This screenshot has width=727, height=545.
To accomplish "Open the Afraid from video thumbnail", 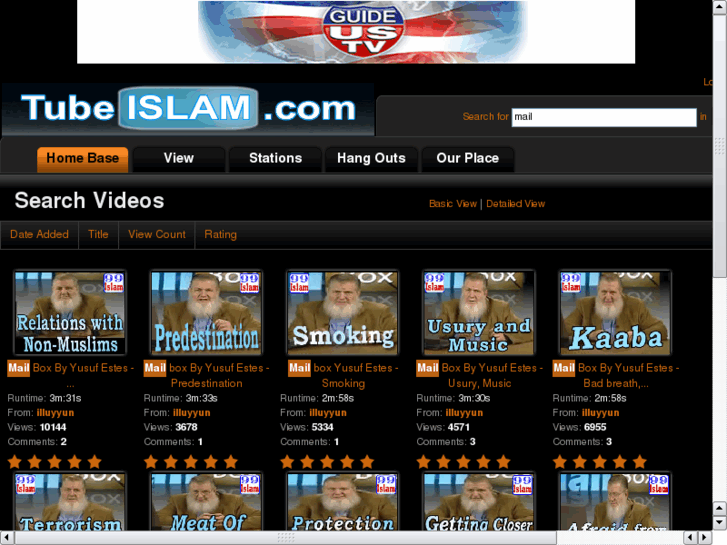I will click(x=615, y=502).
